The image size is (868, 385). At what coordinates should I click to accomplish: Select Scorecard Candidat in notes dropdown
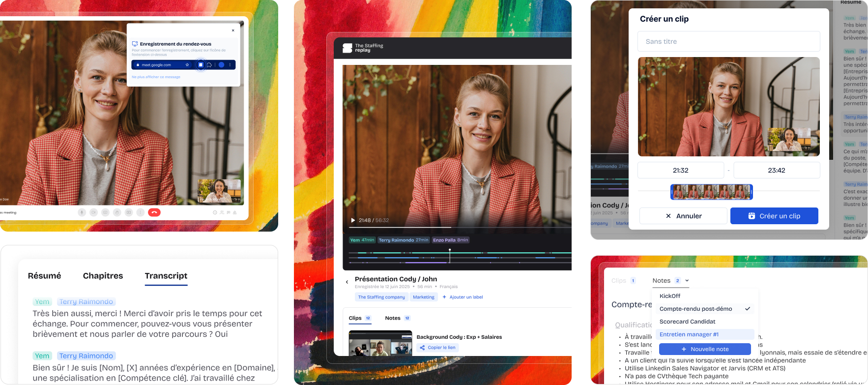pyautogui.click(x=687, y=322)
